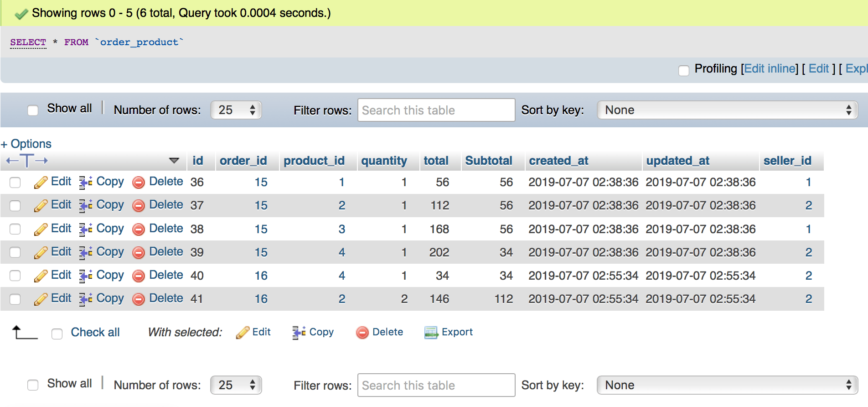The width and height of the screenshot is (868, 407).
Task: Sort by the total column header
Action: 436,161
